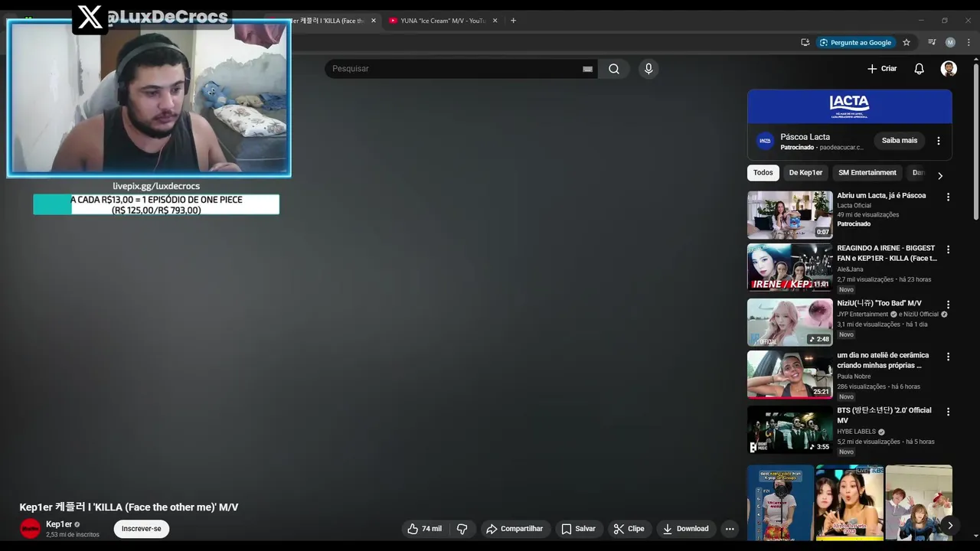980x551 pixels.
Task: Click the Paula Nobre channel name
Action: pos(854,377)
